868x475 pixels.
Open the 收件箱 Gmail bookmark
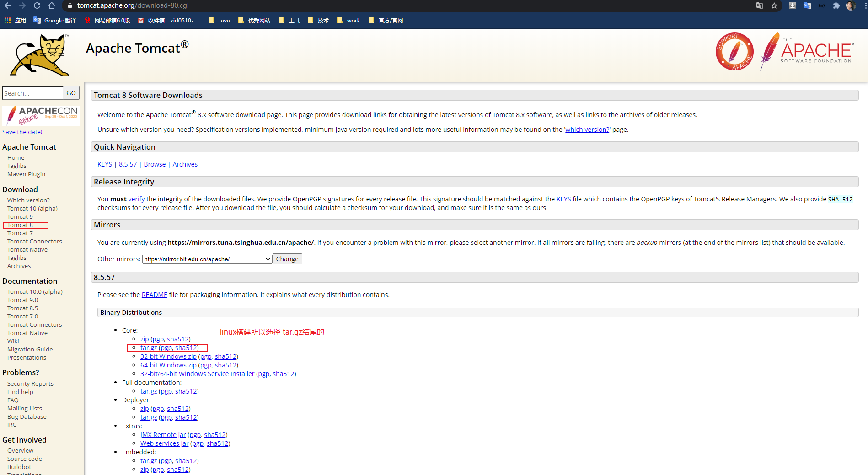point(168,20)
